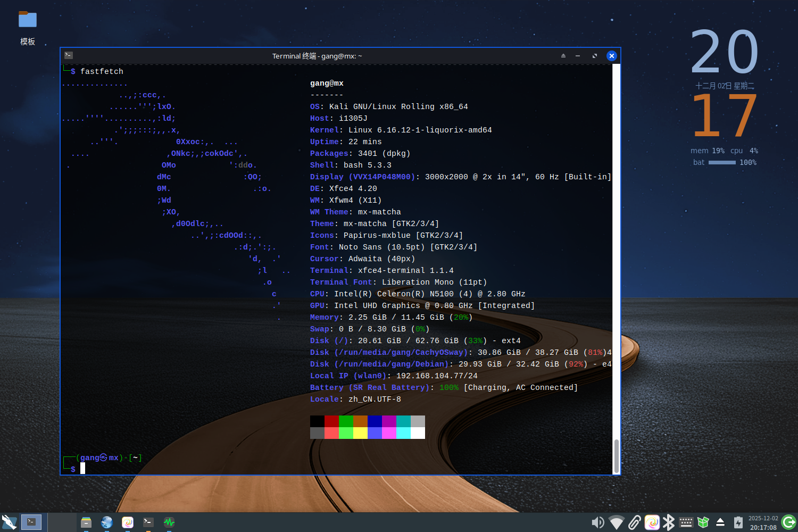The width and height of the screenshot is (798, 532).
Task: Open the green box package updater icon
Action: (x=703, y=522)
